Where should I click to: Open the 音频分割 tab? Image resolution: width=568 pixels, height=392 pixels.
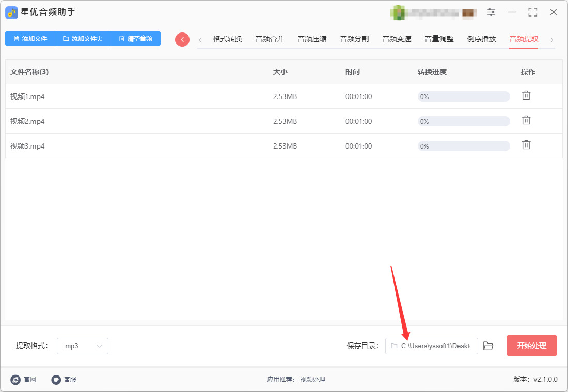pos(355,39)
